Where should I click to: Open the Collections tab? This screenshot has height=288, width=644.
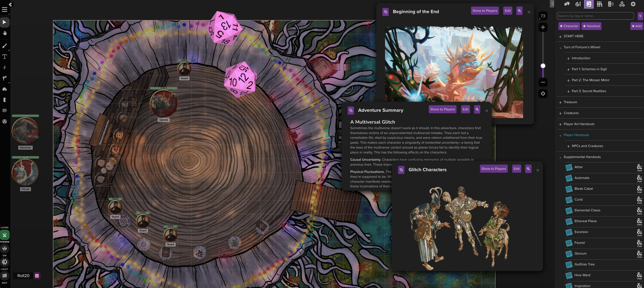622,4
